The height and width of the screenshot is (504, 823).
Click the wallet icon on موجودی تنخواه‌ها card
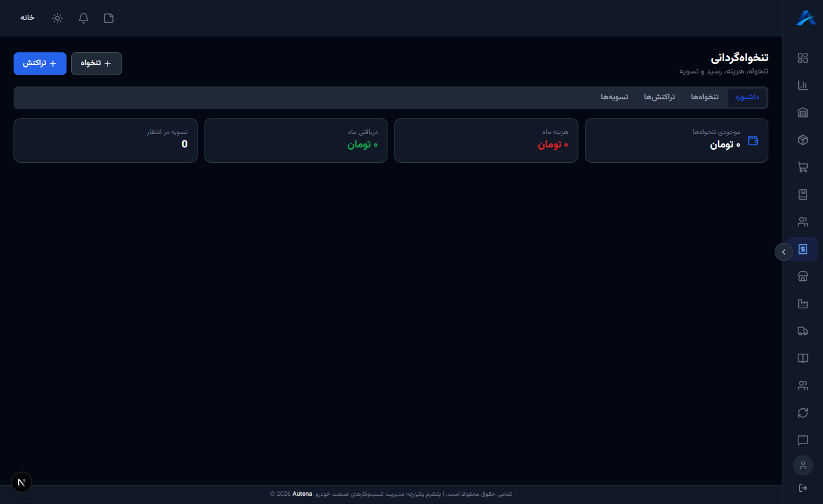click(x=753, y=140)
